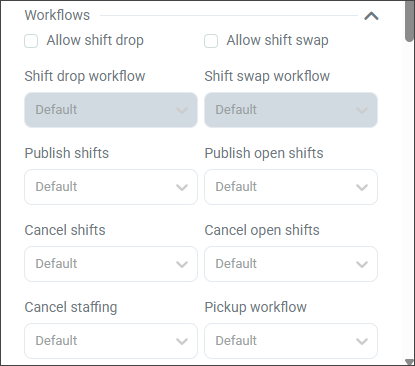Click the Shift swap workflow disabled dropdown
Viewport: 415px width, 366px height.
click(291, 110)
